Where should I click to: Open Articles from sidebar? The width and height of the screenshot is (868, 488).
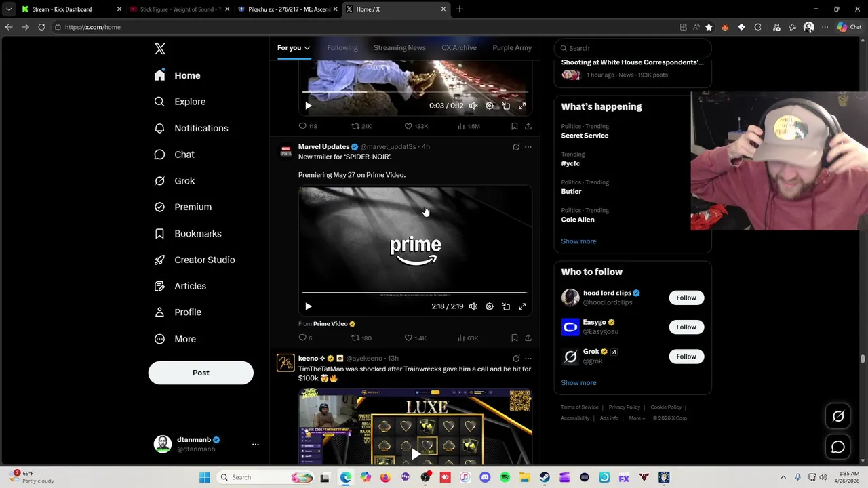(180, 286)
